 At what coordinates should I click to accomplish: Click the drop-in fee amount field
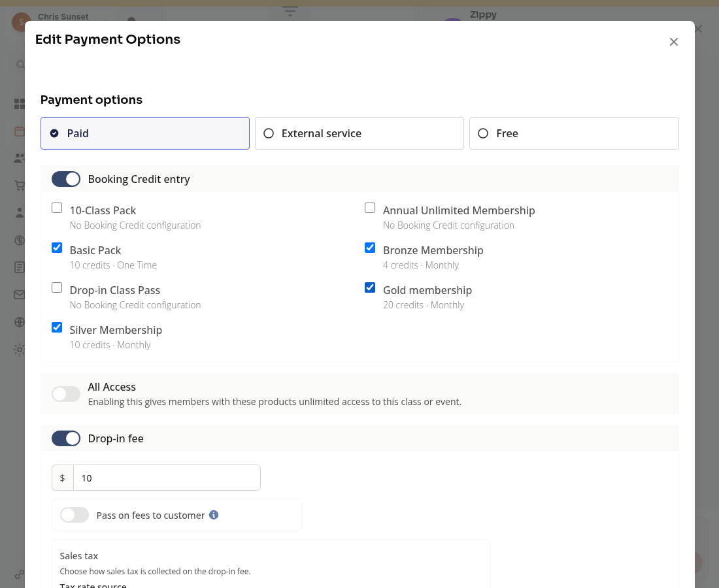click(167, 478)
